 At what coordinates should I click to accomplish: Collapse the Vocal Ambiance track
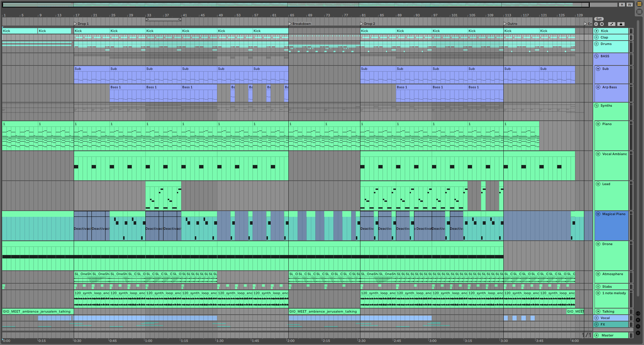(598, 154)
